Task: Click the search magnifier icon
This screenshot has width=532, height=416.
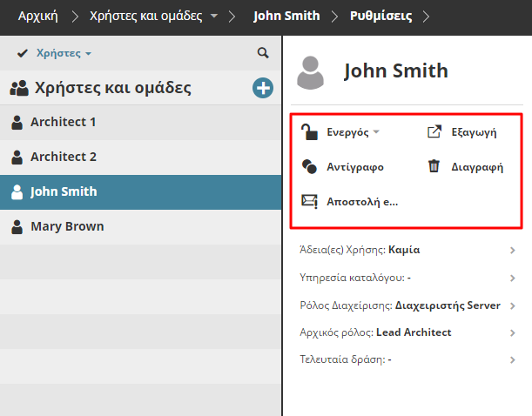Action: tap(263, 53)
